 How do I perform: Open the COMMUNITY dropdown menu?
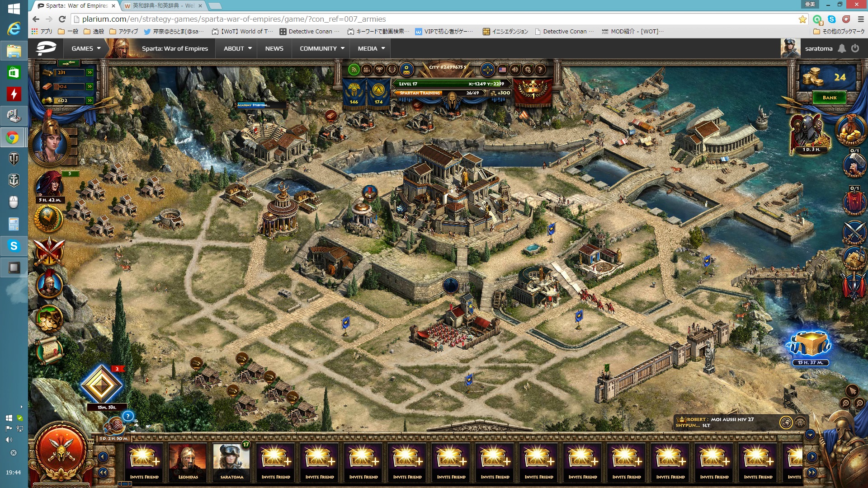322,48
